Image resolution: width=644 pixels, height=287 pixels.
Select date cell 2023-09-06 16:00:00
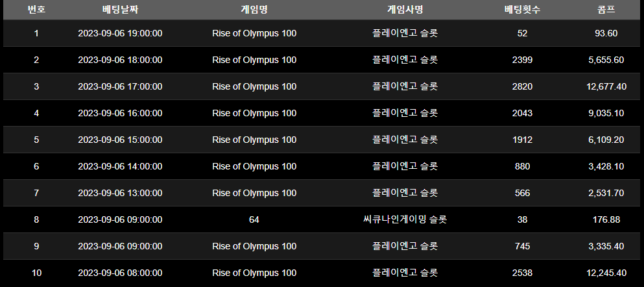(120, 113)
